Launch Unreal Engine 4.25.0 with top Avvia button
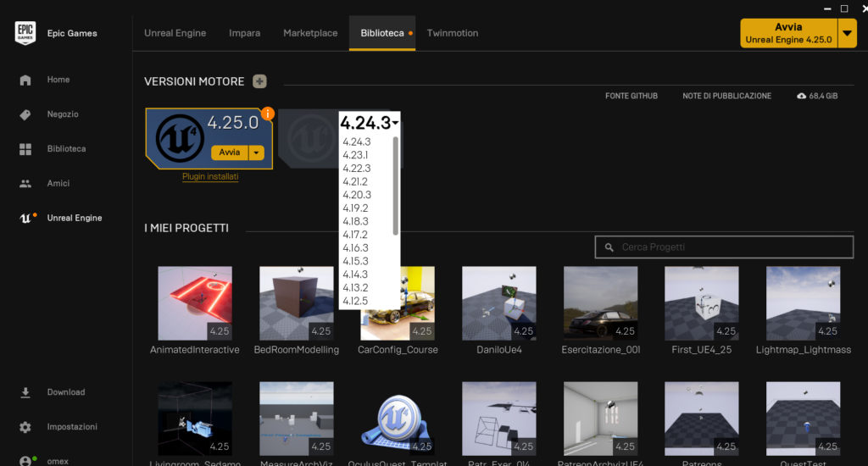The image size is (868, 466). (788, 33)
